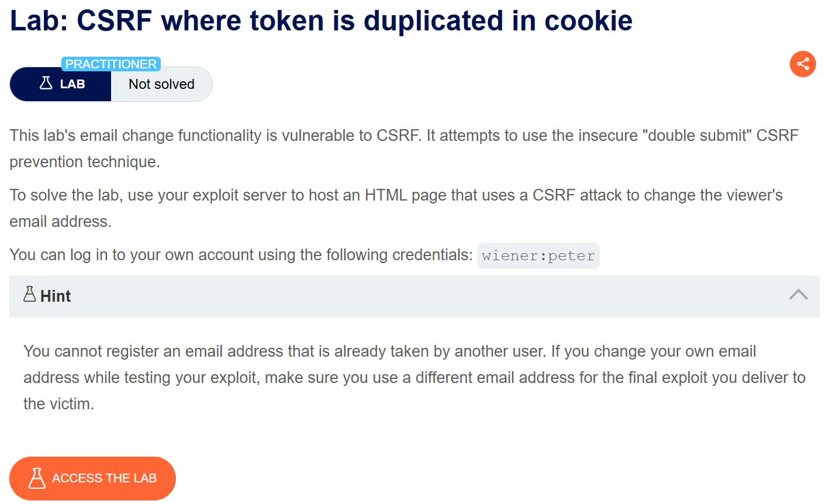Collapse the Hint section using chevron arrow
This screenshot has width=829, height=504.
click(x=798, y=295)
